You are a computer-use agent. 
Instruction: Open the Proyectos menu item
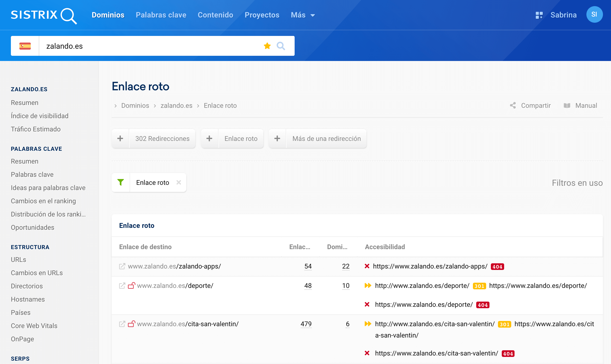coord(262,15)
